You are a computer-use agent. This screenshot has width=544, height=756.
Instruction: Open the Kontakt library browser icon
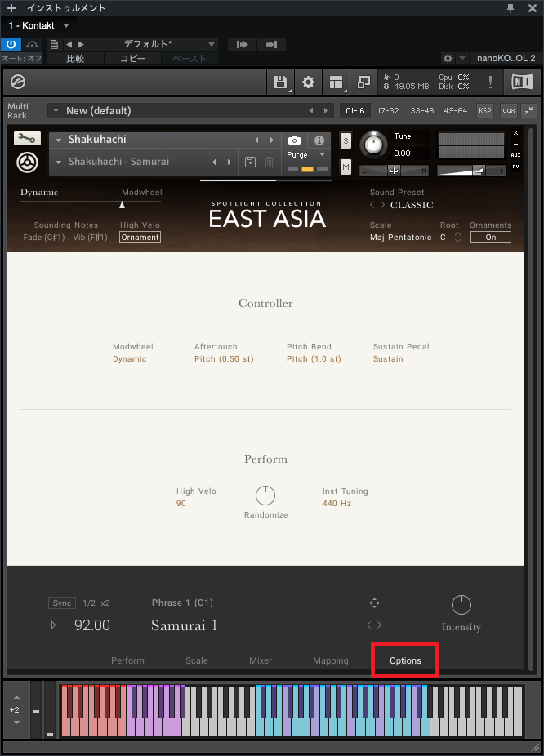point(18,82)
